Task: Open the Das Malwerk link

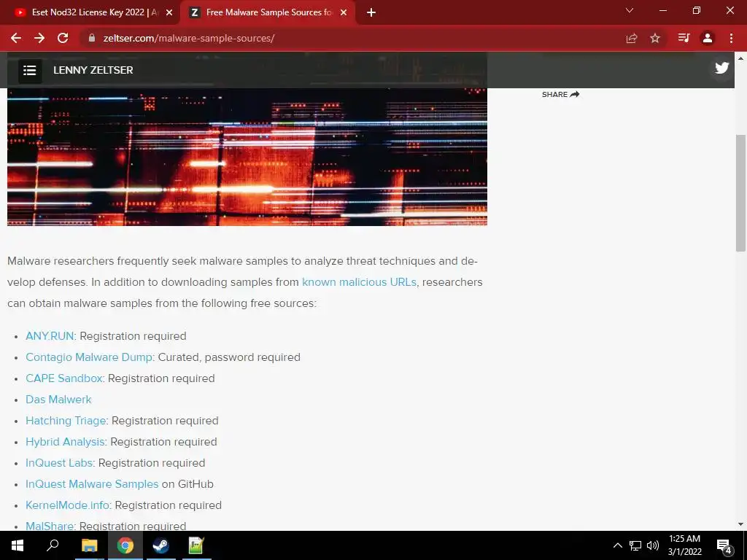Action: (58, 400)
